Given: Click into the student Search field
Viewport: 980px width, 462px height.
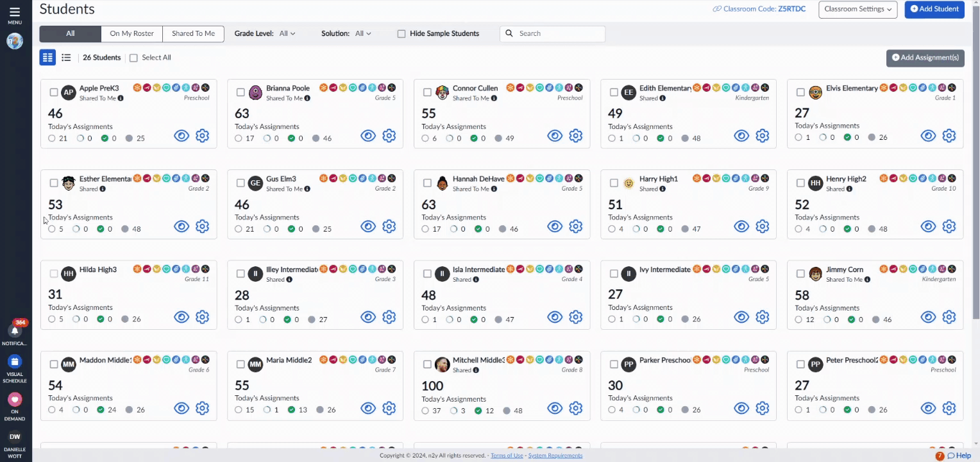Looking at the screenshot, I should point(552,33).
